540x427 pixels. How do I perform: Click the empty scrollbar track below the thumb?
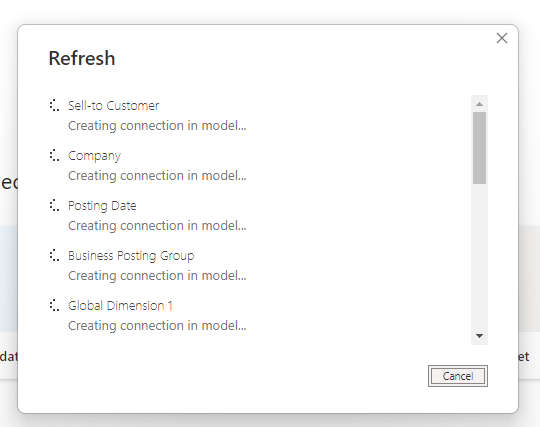[x=479, y=257]
